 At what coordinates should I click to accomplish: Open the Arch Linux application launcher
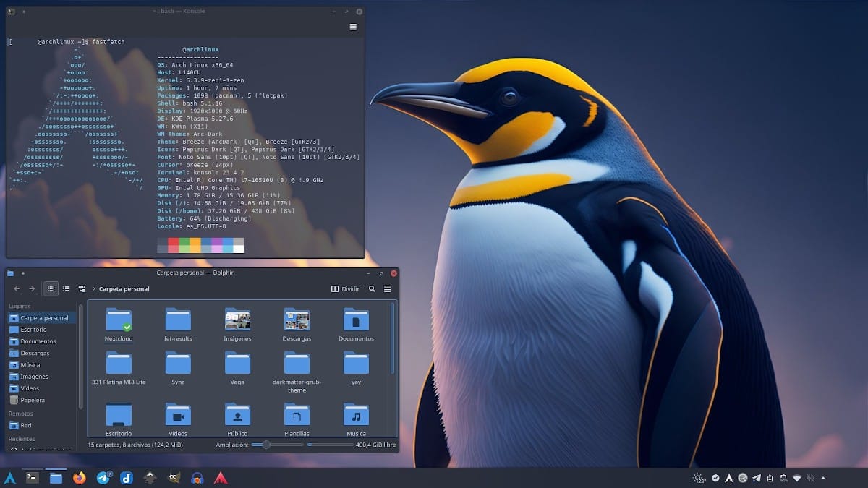10,478
